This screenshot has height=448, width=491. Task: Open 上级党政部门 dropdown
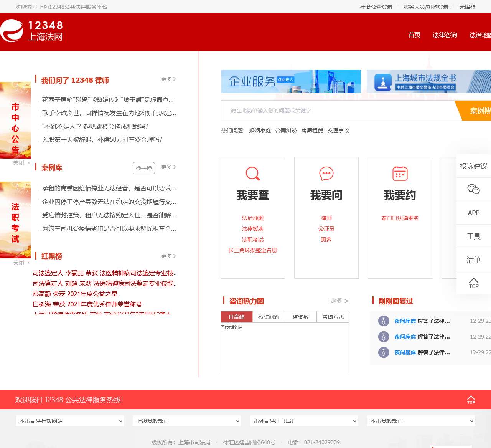[187, 421]
